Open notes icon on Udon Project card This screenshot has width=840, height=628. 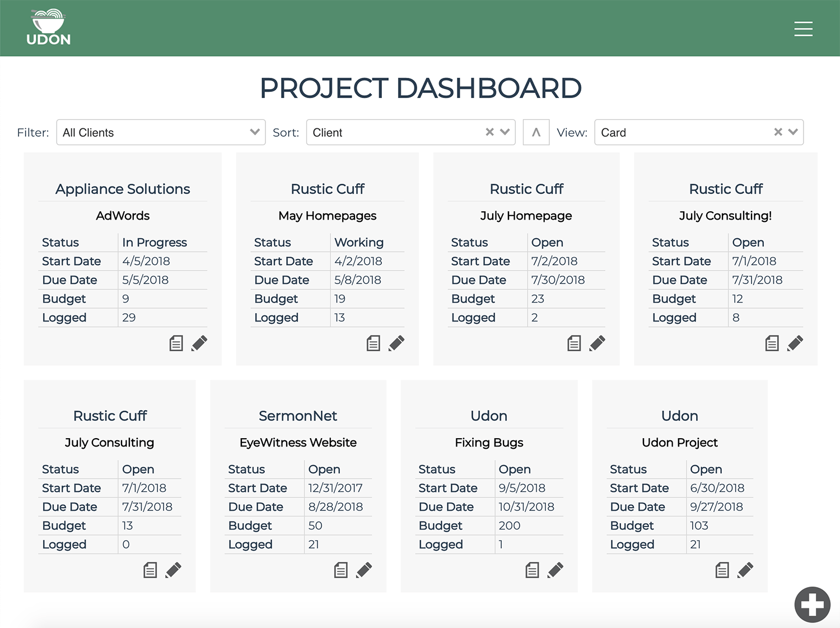point(722,570)
